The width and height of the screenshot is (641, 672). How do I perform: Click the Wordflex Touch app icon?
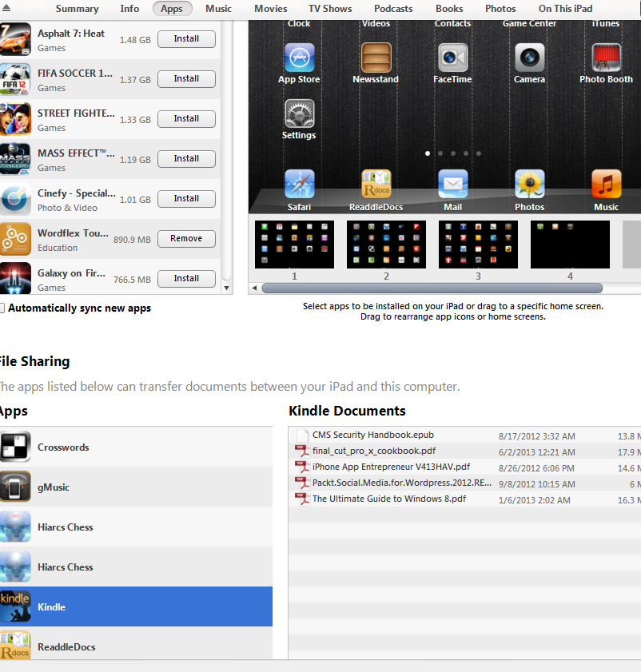(15, 239)
